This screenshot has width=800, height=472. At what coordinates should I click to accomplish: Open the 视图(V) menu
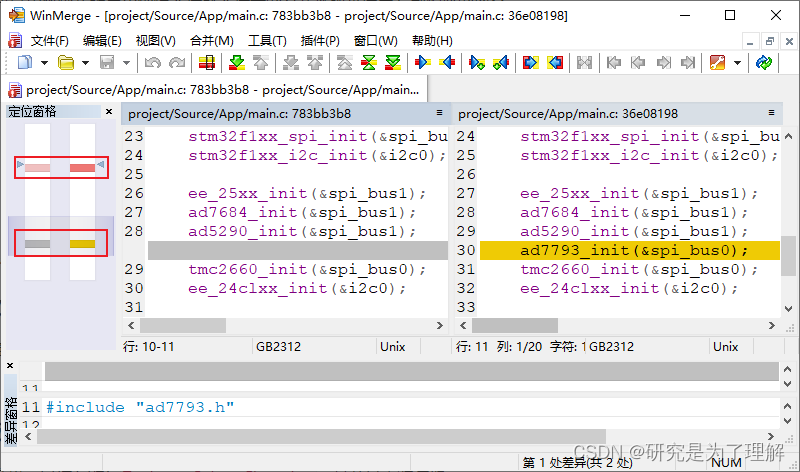156,41
